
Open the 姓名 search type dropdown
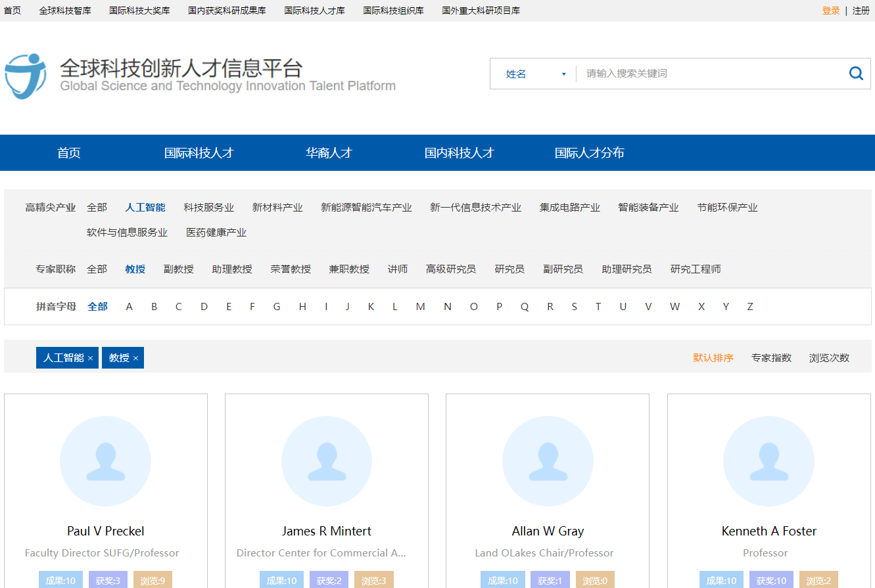[535, 74]
